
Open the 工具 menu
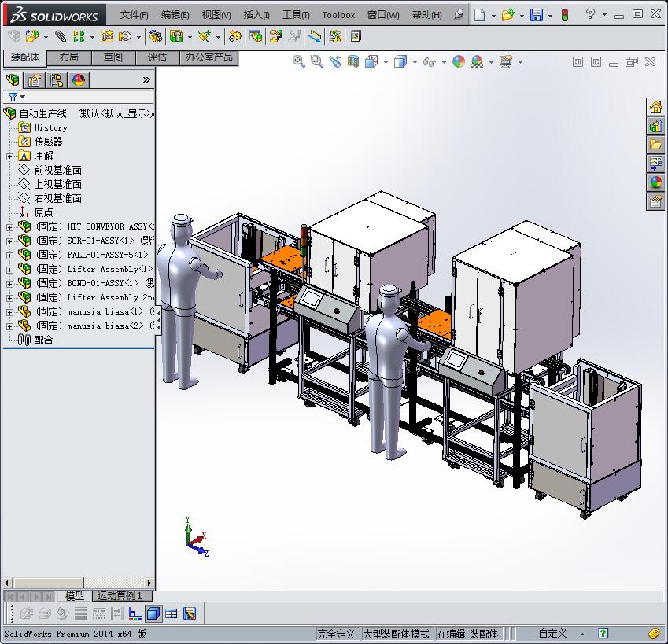click(x=296, y=15)
